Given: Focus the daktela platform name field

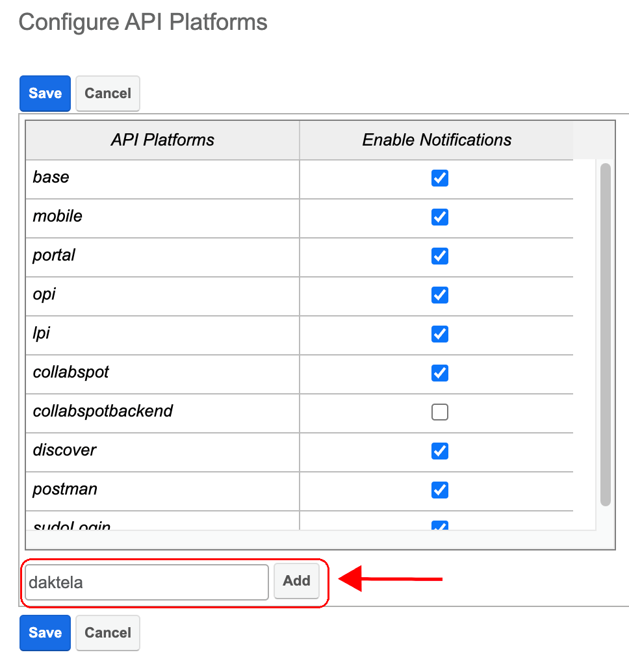Looking at the screenshot, I should click(146, 582).
